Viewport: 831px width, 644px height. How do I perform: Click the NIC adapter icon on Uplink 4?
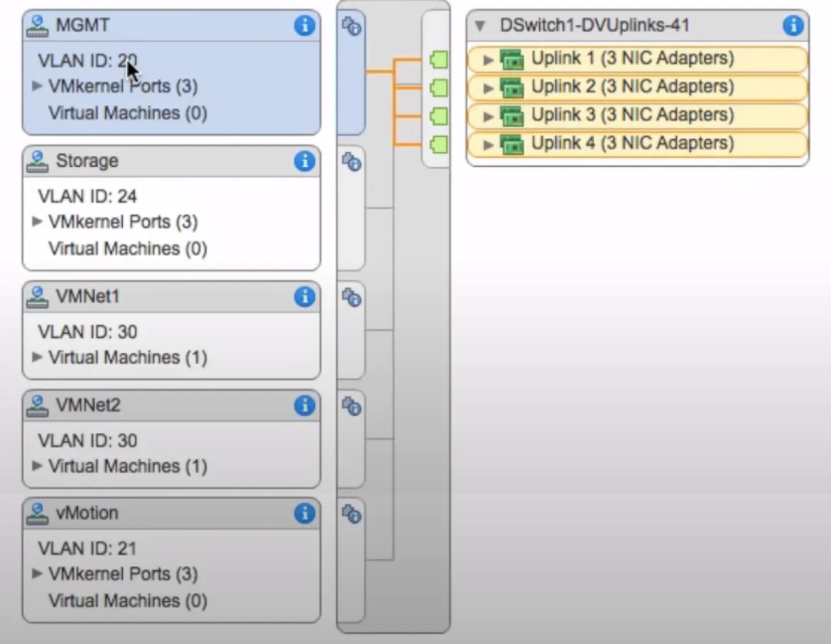(512, 143)
